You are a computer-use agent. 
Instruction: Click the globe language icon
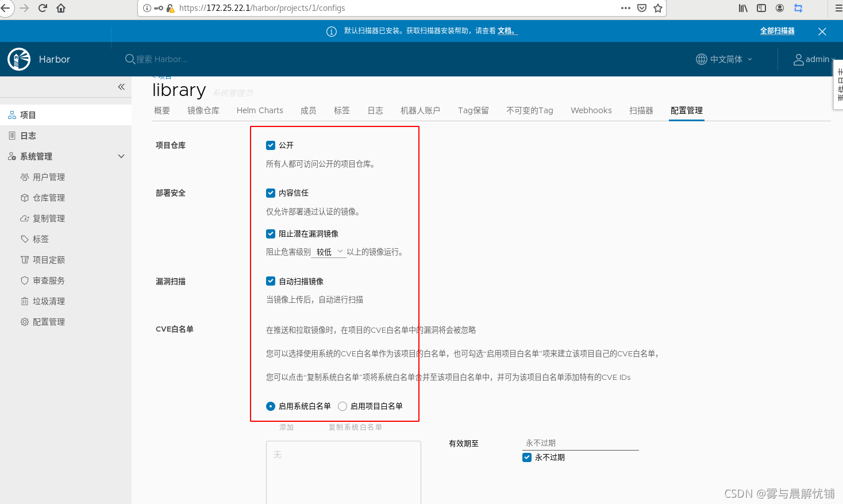tap(701, 59)
